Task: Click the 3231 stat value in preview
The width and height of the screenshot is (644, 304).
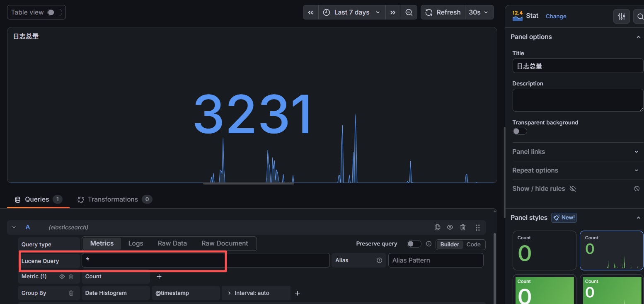Action: [x=252, y=114]
